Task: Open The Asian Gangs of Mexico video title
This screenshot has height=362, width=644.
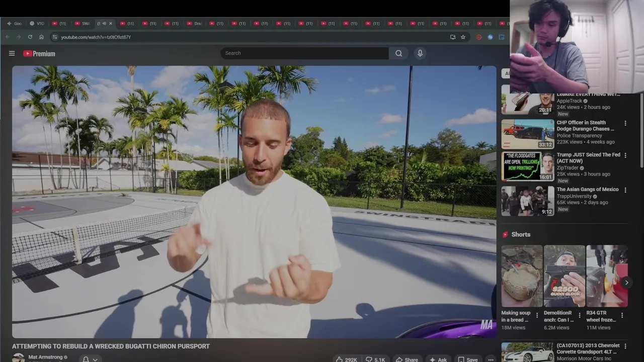Action: 588,190
